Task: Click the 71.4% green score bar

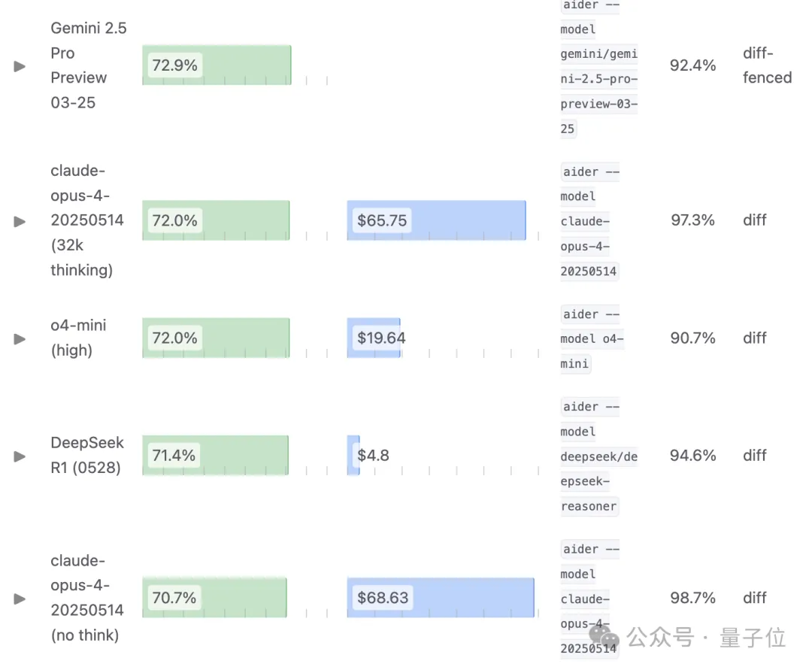Action: [215, 456]
